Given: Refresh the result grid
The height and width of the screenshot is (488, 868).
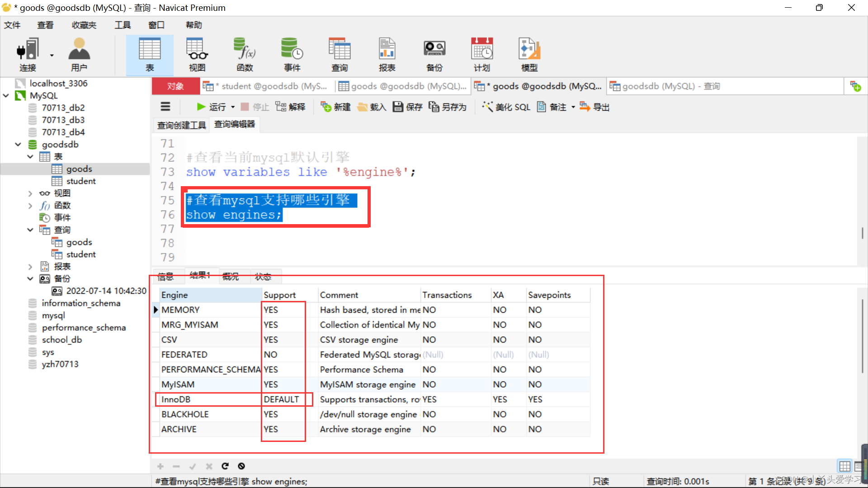Looking at the screenshot, I should point(225,466).
